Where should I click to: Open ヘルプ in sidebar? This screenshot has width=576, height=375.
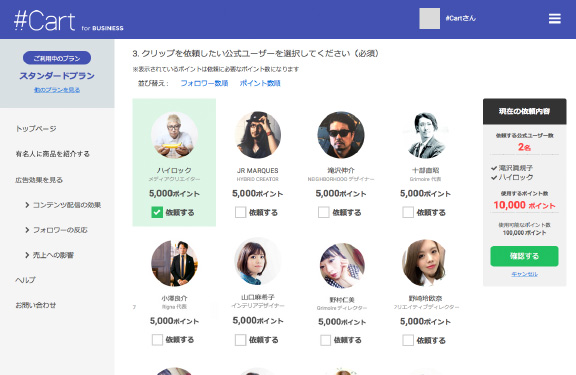(x=25, y=280)
